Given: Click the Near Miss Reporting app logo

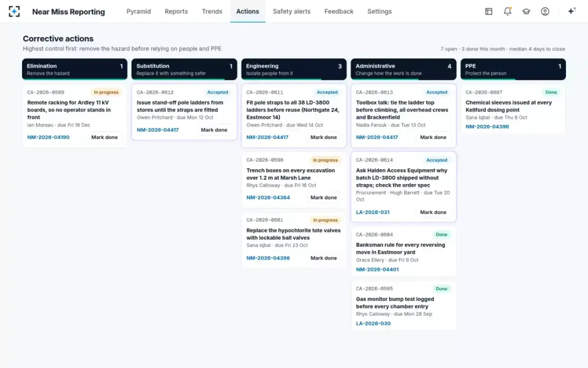Looking at the screenshot, I should (x=14, y=11).
